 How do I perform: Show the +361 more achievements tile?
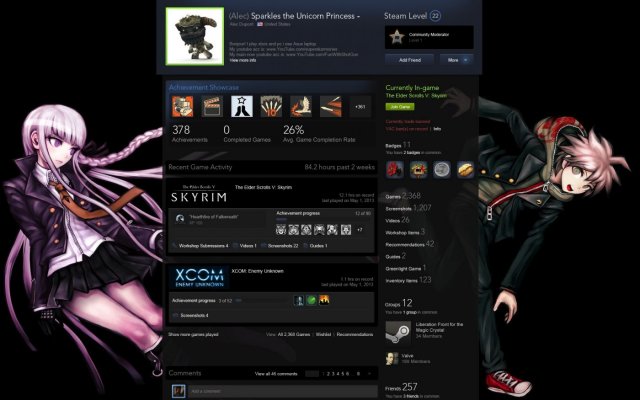360,107
